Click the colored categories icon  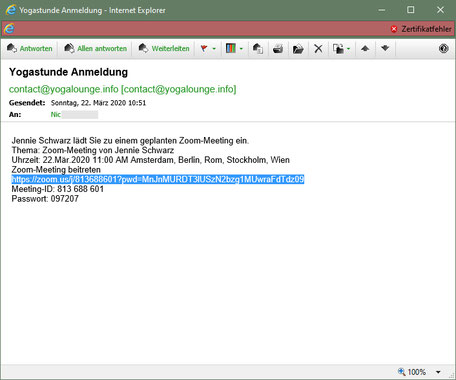coord(231,49)
